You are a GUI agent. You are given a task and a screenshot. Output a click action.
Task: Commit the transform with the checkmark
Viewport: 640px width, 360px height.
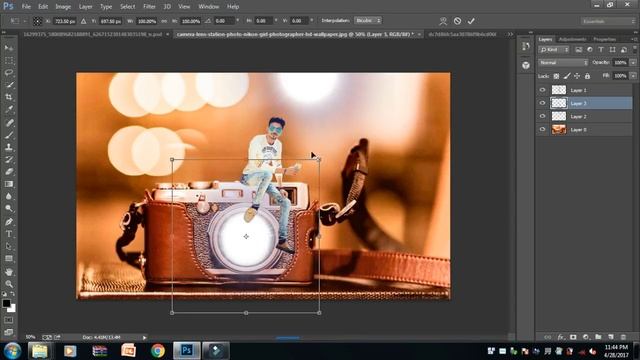[471, 21]
